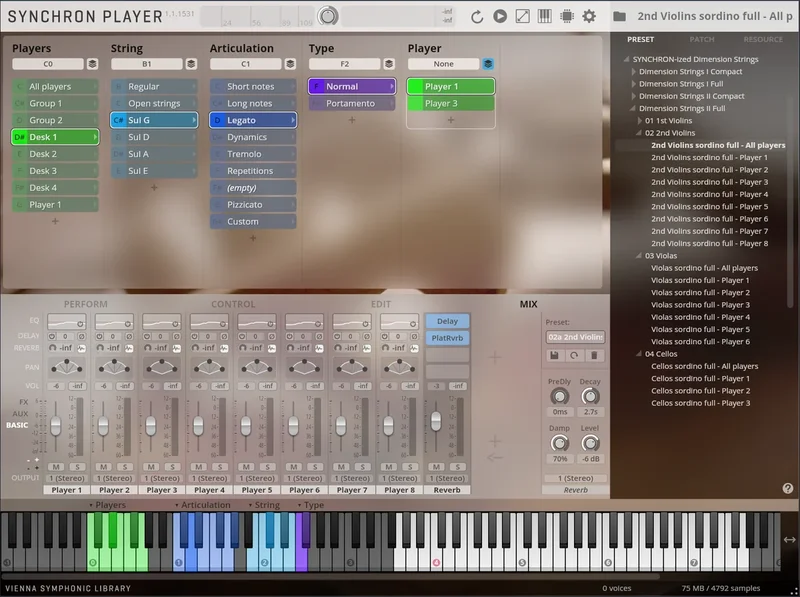This screenshot has width=800, height=597.
Task: Click the folder icon beside preset name
Action: [x=619, y=16]
